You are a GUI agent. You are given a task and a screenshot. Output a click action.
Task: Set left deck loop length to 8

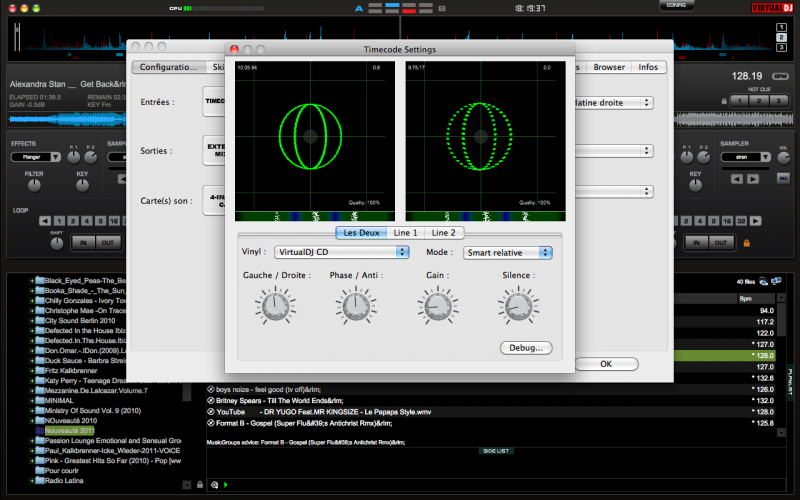coord(101,221)
